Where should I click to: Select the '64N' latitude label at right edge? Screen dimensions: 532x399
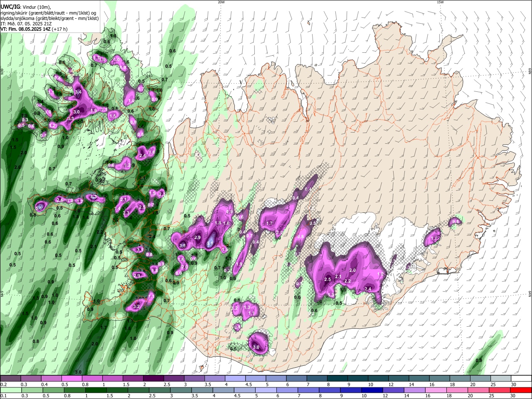click(530, 293)
